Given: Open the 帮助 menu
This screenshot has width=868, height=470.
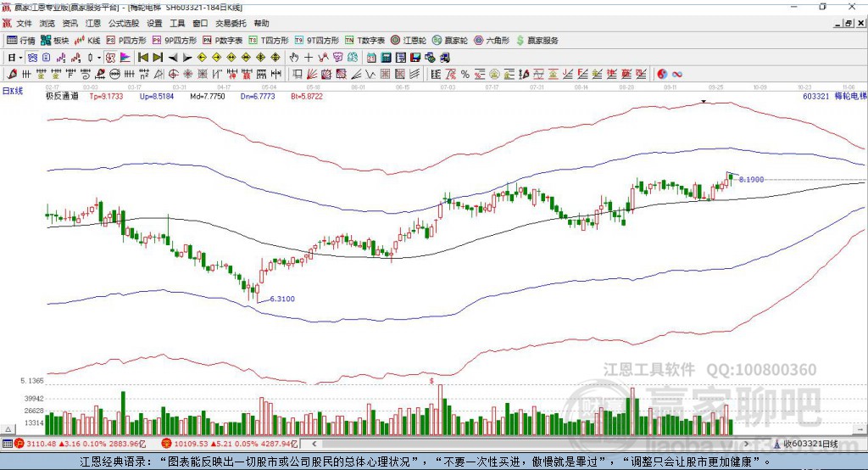Looking at the screenshot, I should (x=261, y=23).
